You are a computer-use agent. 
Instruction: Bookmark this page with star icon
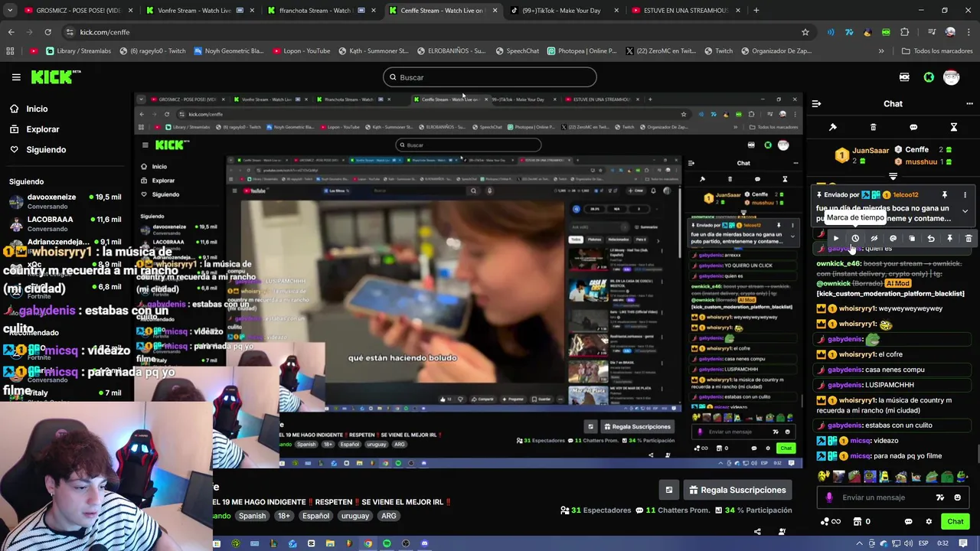[805, 32]
